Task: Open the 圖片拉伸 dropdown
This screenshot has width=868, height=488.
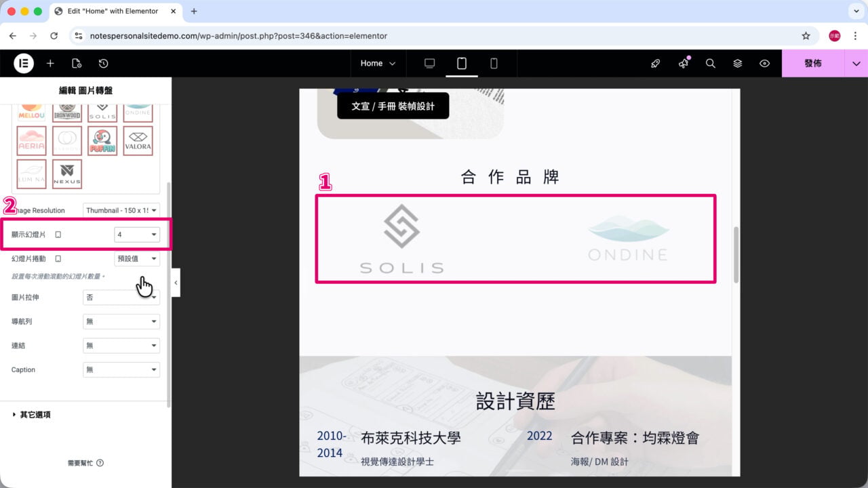Action: (121, 297)
